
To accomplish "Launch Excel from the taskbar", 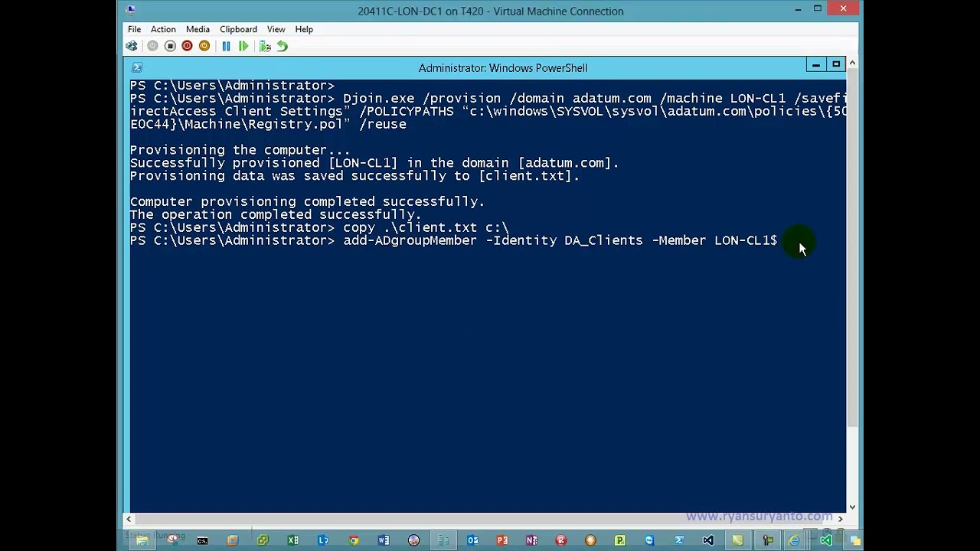I will tap(292, 540).
